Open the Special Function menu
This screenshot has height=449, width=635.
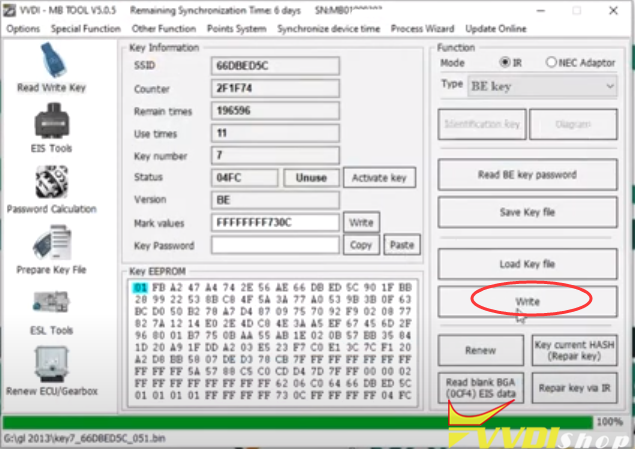85,29
